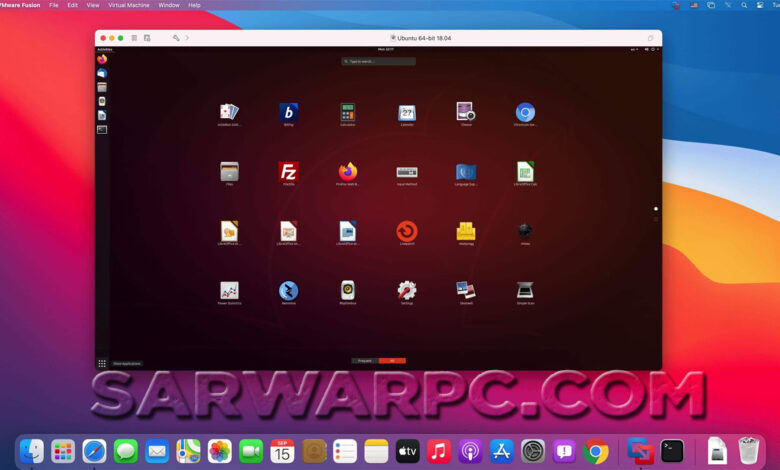780x470 pixels.
Task: Open the Ubuntu Calendar app in grid
Action: (x=407, y=112)
